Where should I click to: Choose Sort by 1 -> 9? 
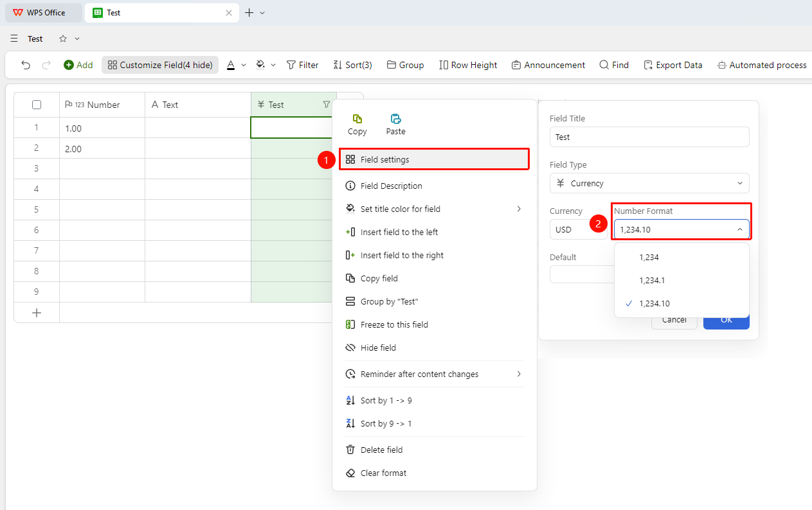[x=434, y=400]
